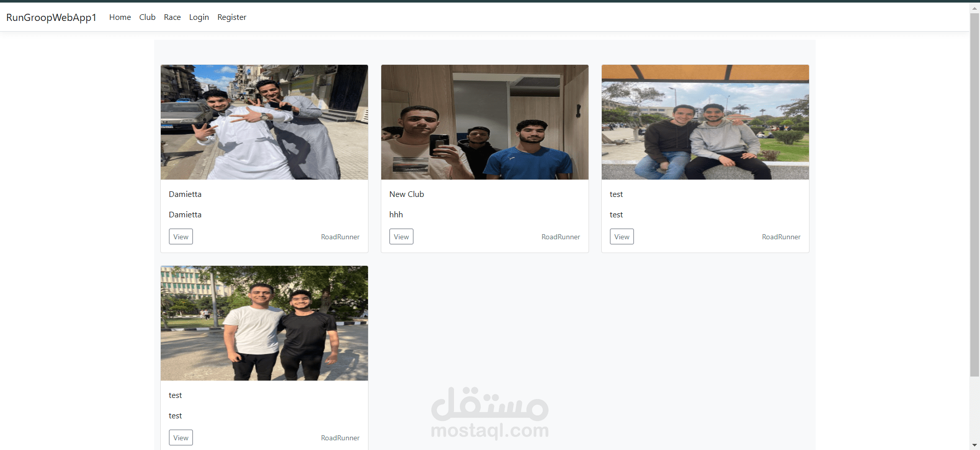Image resolution: width=980 pixels, height=450 pixels.
Task: Click the Register nav link
Action: (x=232, y=17)
